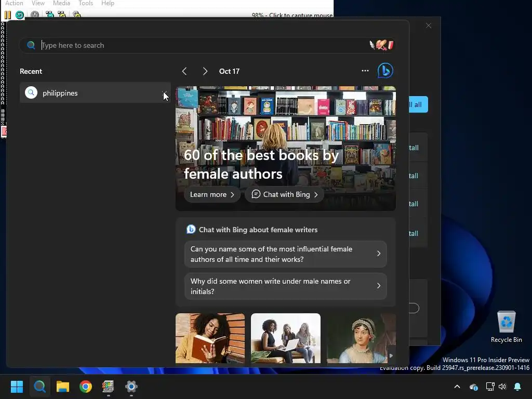This screenshot has height=399, width=532.
Task: Click the blue snapshot toolbar icon
Action: (x=49, y=15)
